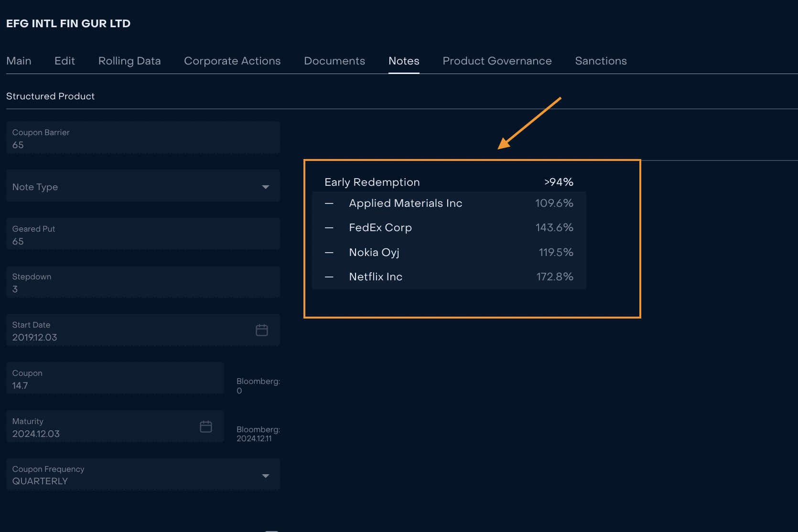Collapse the Applied Materials Inc row dash

coord(329,203)
